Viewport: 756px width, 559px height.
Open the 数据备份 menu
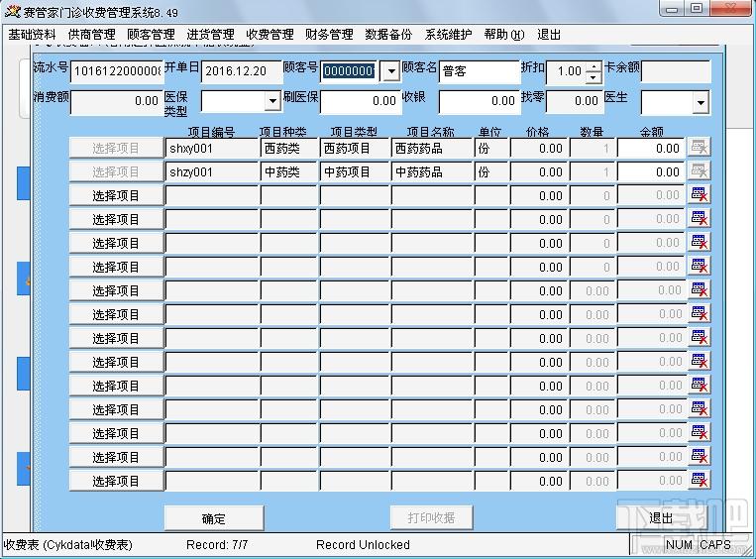(x=388, y=35)
